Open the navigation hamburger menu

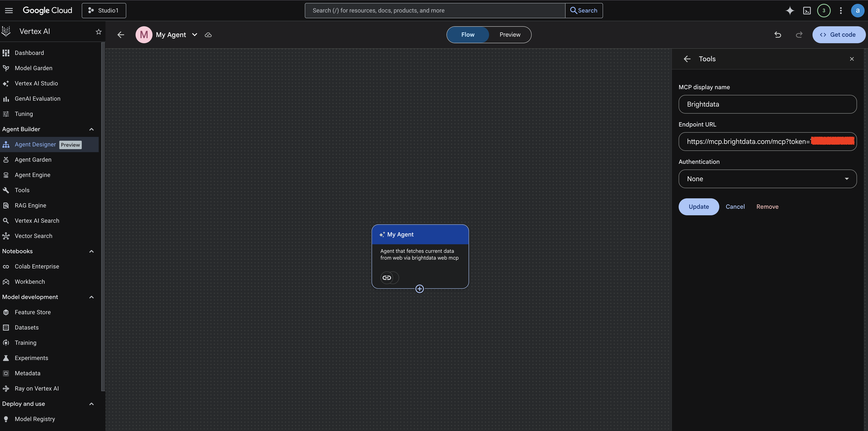tap(9, 10)
